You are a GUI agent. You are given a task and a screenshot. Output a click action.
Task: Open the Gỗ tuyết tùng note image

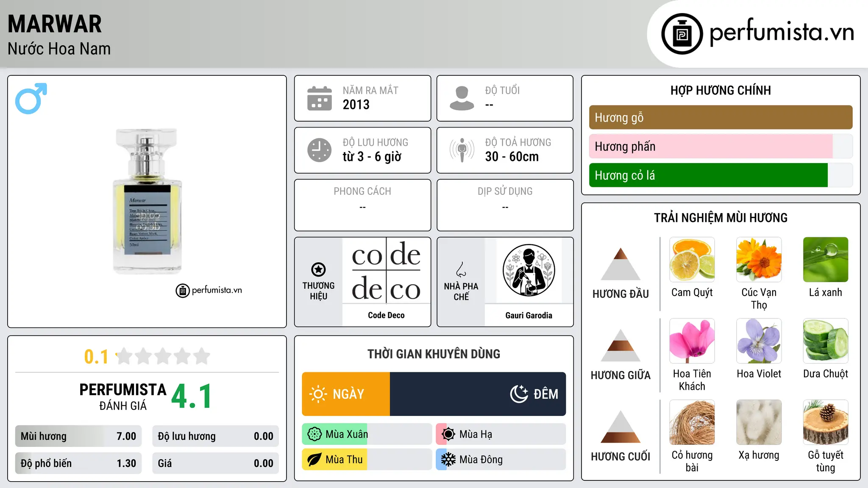click(826, 422)
